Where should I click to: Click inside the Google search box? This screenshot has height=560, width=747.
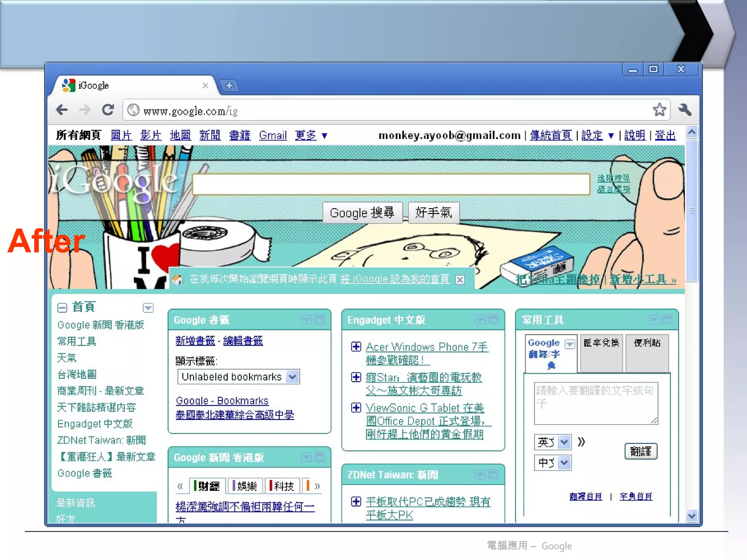391,184
